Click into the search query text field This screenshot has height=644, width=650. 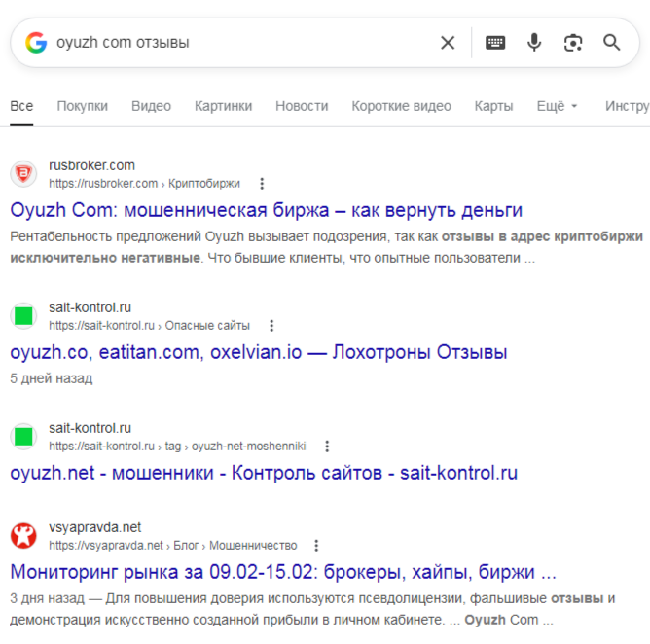pyautogui.click(x=234, y=43)
